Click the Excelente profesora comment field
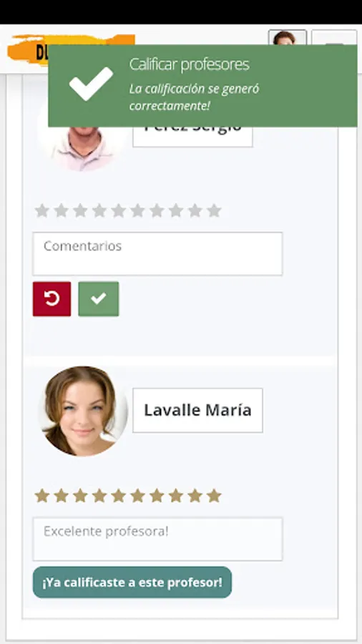Viewport: 362px width, 644px height. tap(157, 539)
